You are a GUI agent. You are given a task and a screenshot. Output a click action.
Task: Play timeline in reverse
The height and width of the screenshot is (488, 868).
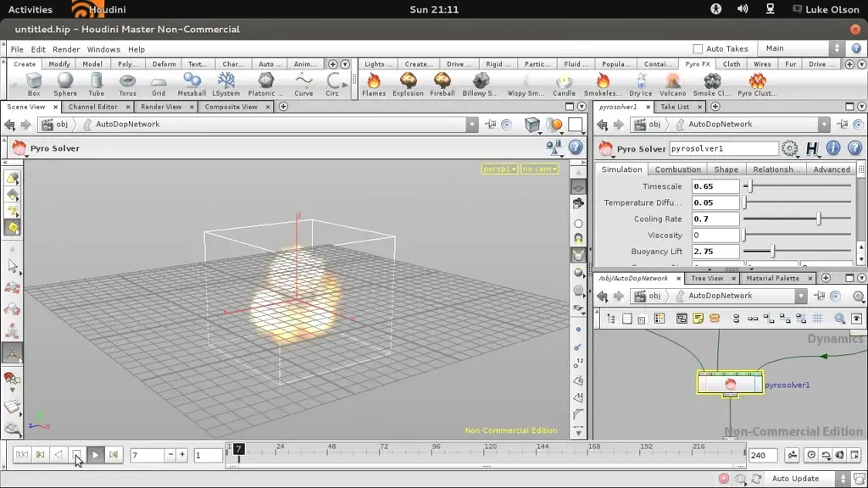(58, 455)
